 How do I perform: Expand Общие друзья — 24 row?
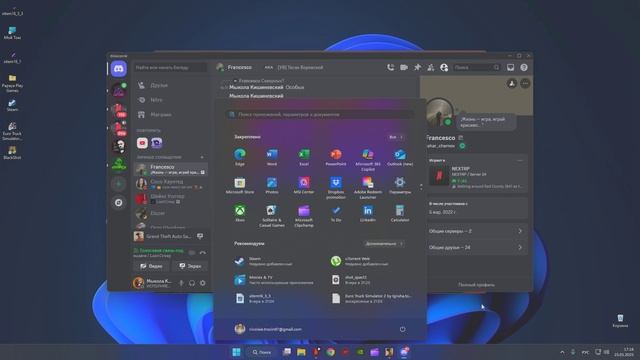pyautogui.click(x=476, y=247)
